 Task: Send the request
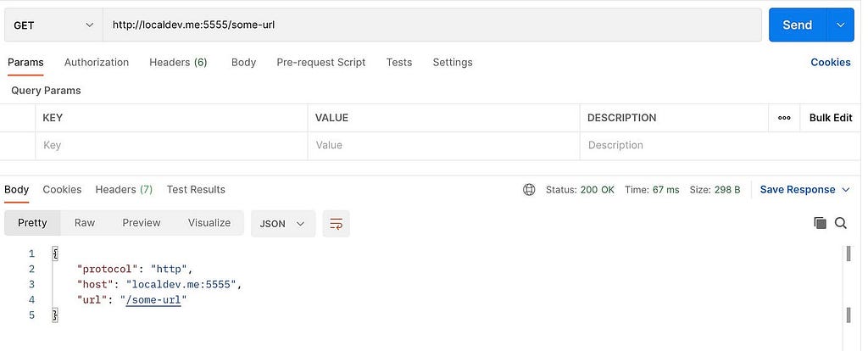pyautogui.click(x=797, y=25)
